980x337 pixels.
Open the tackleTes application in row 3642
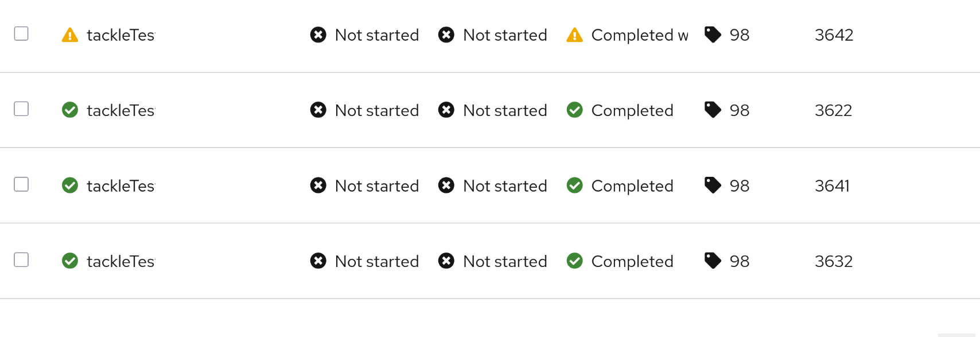coord(120,35)
